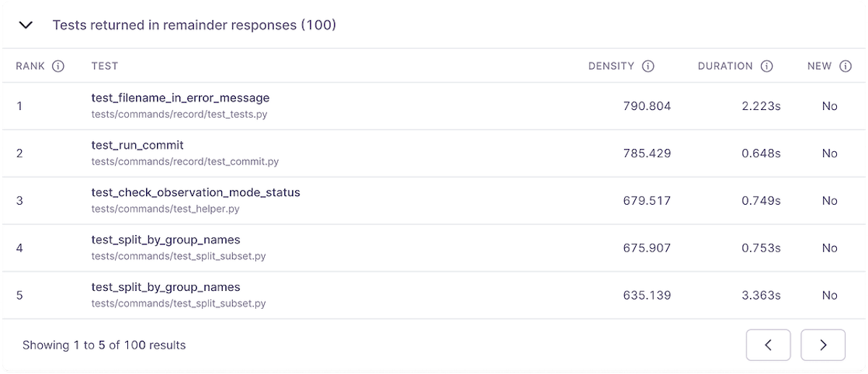Image resolution: width=868 pixels, height=374 pixels.
Task: Click the density value 790.804
Action: click(x=647, y=106)
